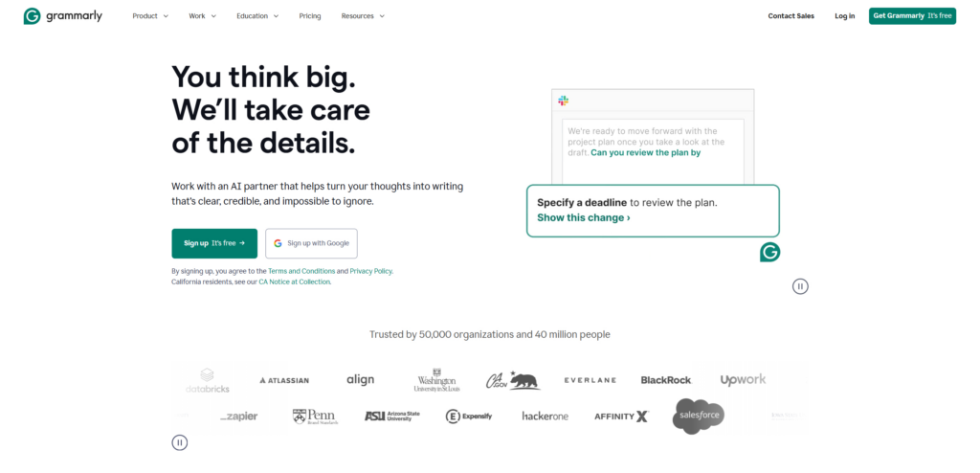Open the Resources dropdown menu
The image size is (980, 473).
(x=363, y=16)
